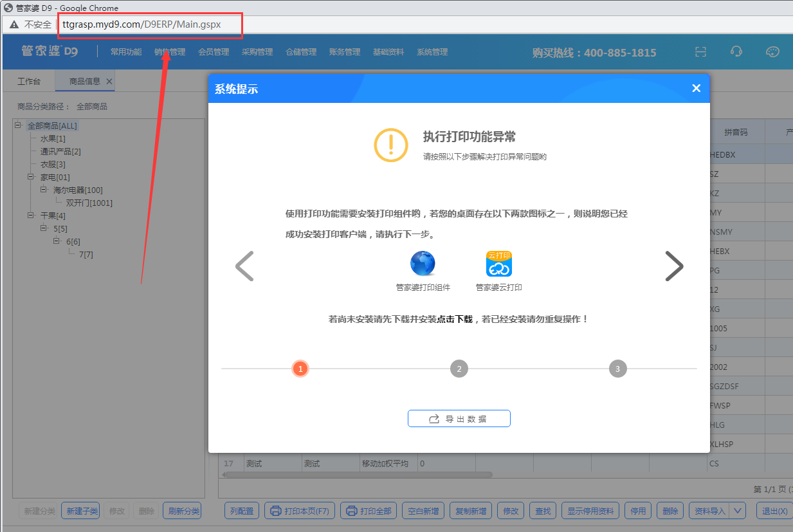Collapse the 海尔电器[100] tree node
The width and height of the screenshot is (793, 532).
click(x=44, y=189)
